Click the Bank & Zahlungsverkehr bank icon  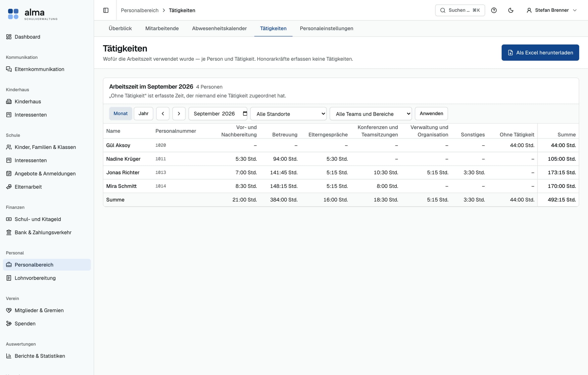9,232
